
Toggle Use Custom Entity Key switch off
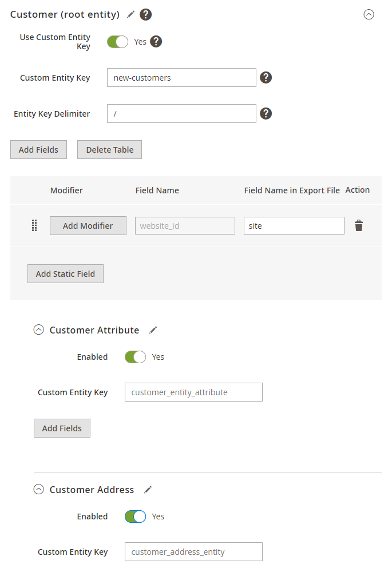118,42
